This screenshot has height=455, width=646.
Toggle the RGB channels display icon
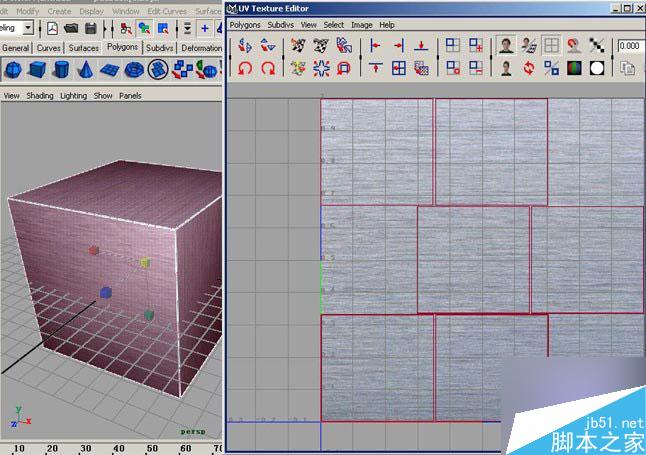(x=574, y=68)
